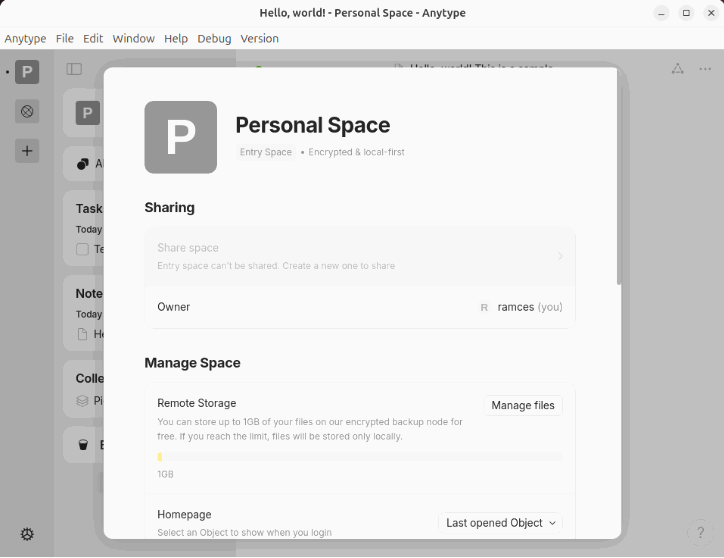Open the three-dots more menu
This screenshot has width=724, height=558.
coord(705,69)
